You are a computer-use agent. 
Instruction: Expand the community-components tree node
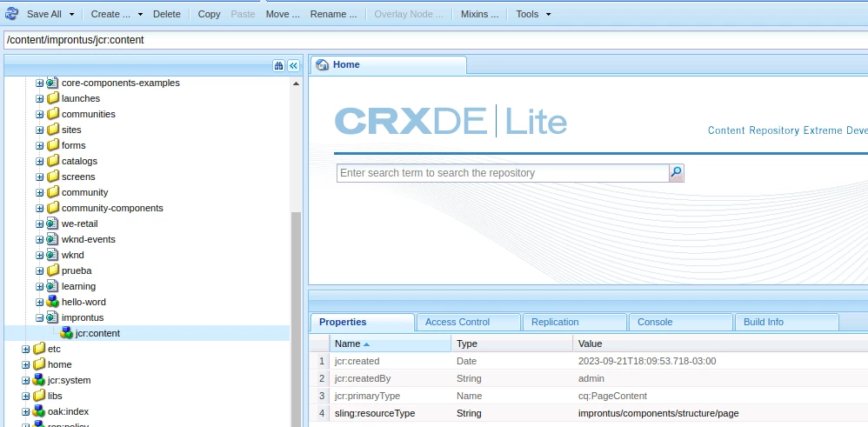coord(39,208)
